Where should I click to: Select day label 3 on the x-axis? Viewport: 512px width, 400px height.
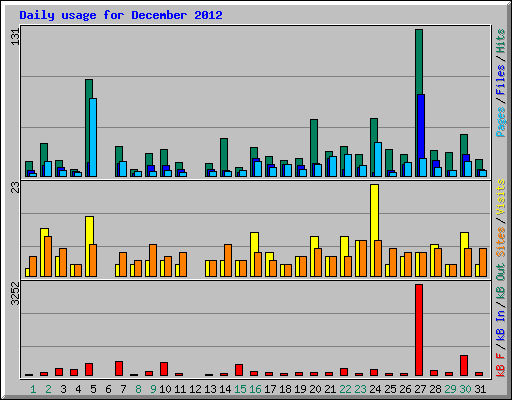[x=63, y=389]
